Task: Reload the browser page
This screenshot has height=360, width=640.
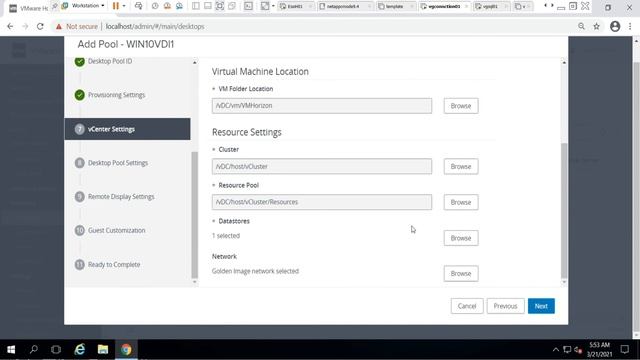Action: click(40, 27)
